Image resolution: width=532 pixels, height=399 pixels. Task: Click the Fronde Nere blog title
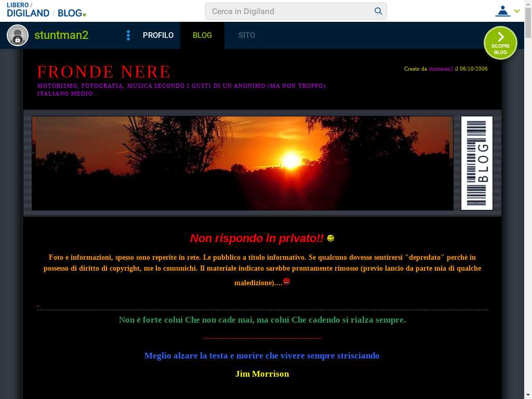pyautogui.click(x=104, y=72)
